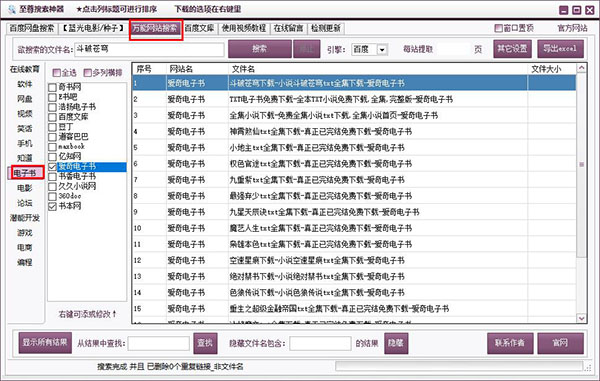Check the 奇书网 site checkbox

point(52,88)
